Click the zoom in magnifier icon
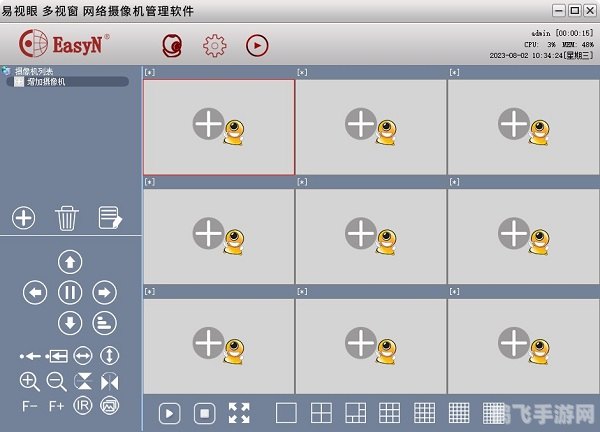The height and width of the screenshot is (432, 600). (x=29, y=381)
